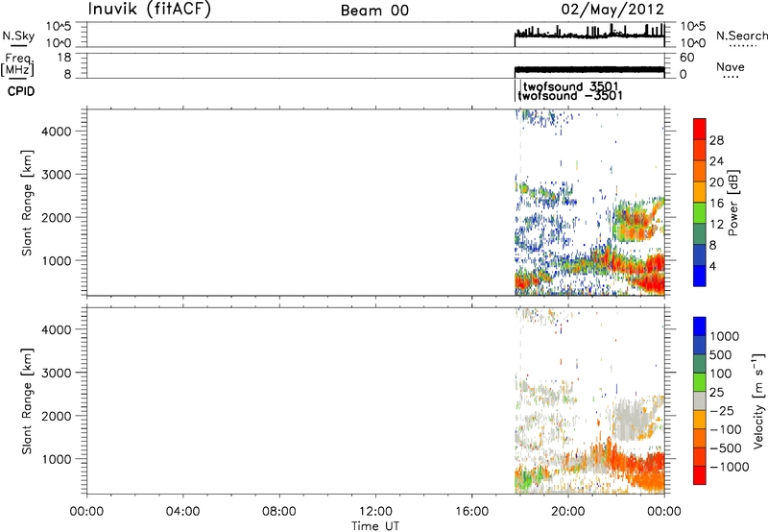Click the "N.Search" legend label
This screenshot has height=532, width=768.
point(741,36)
